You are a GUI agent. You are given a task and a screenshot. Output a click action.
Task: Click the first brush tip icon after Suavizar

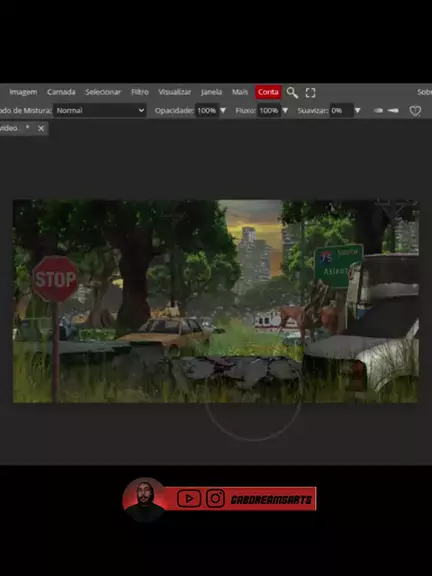coord(378,111)
